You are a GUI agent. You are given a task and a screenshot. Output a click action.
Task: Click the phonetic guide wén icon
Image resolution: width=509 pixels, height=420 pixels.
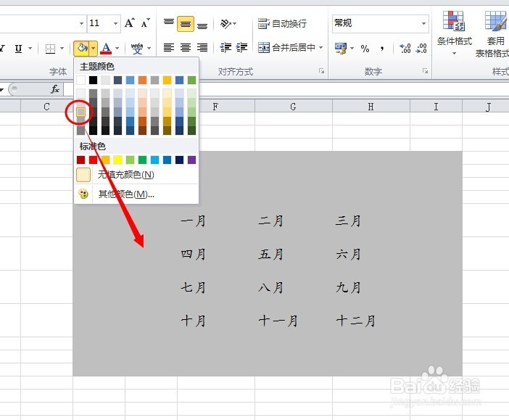point(137,49)
